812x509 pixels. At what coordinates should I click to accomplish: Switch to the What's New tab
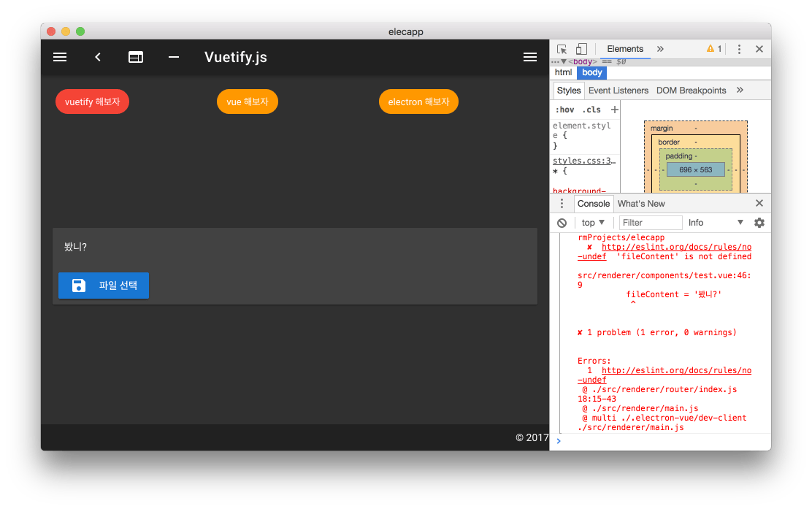coord(641,204)
